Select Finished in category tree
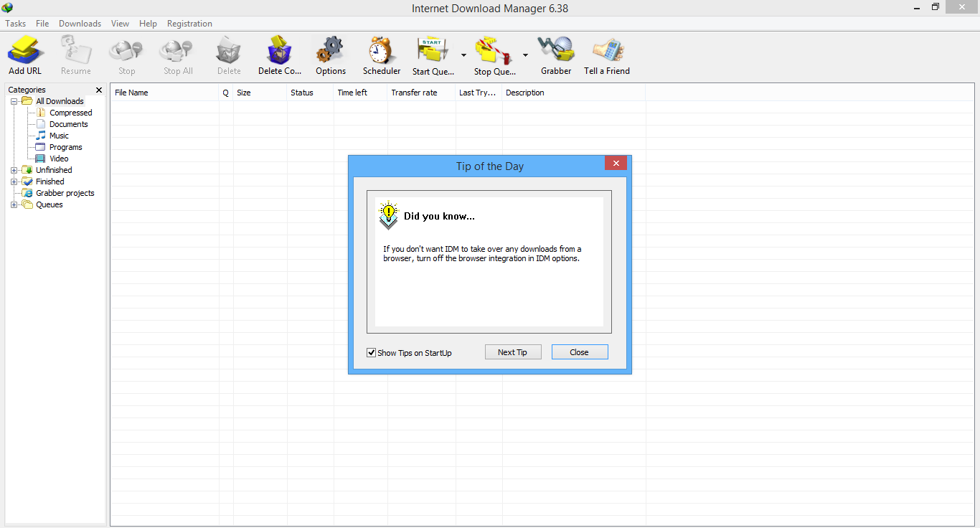Screen dimensions: 980x528 [x=50, y=181]
